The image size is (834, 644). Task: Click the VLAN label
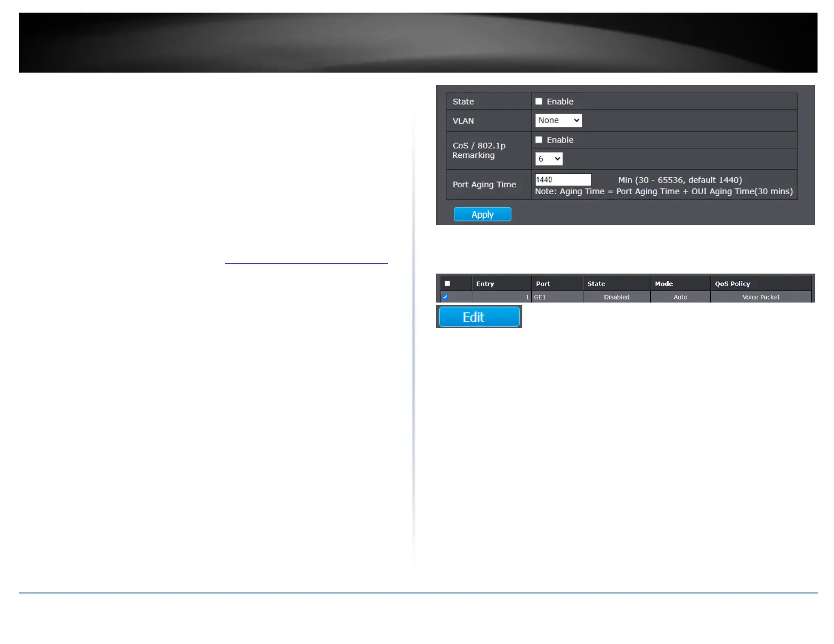click(463, 120)
